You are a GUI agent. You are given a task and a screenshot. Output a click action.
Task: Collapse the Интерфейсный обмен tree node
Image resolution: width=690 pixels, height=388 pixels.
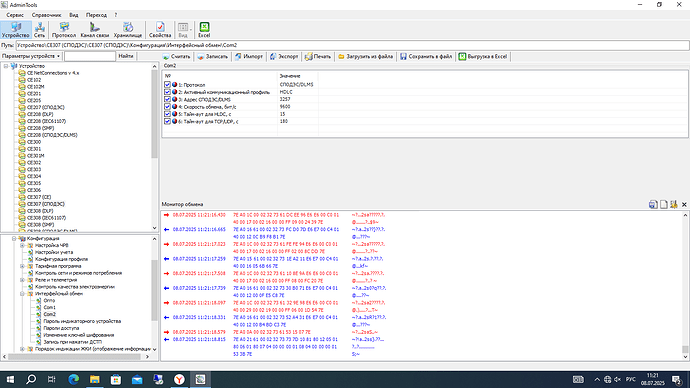[x=22, y=294]
